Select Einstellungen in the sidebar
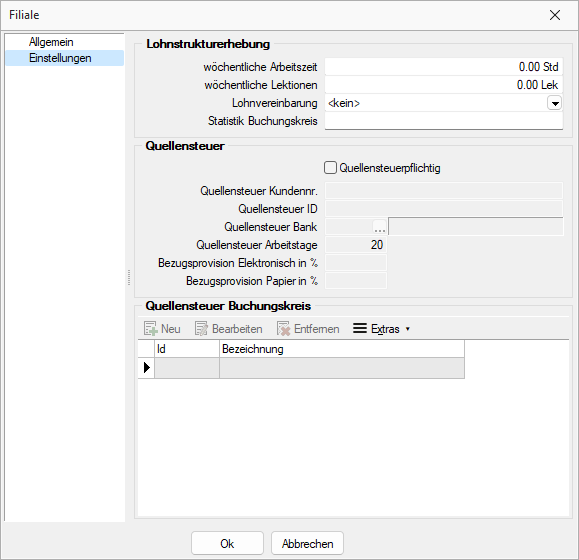Image resolution: width=579 pixels, height=560 pixels. (60, 58)
